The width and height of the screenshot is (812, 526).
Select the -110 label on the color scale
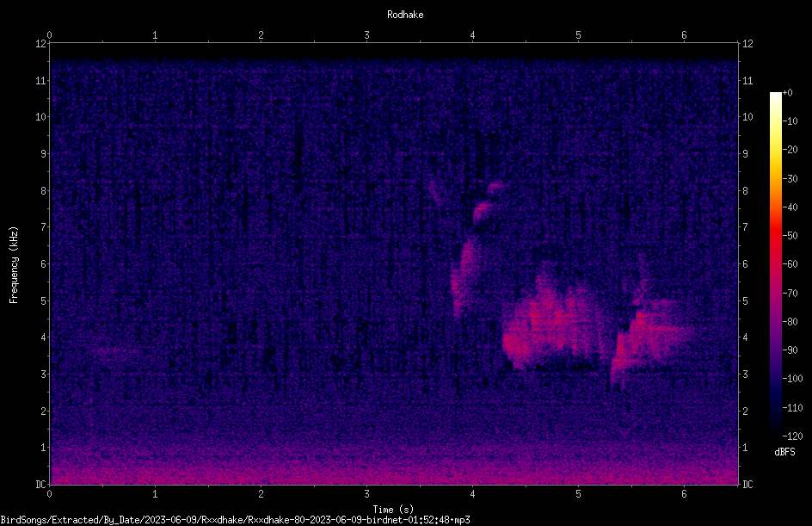pyautogui.click(x=793, y=408)
